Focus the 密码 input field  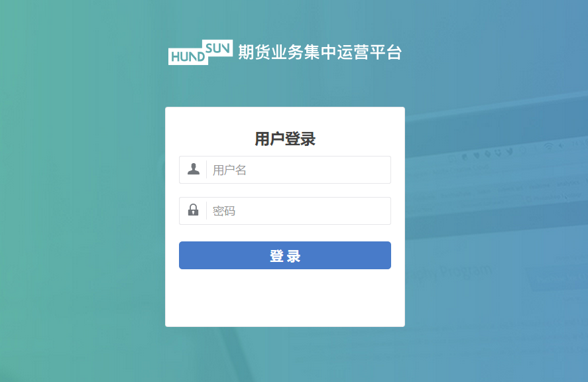click(285, 211)
